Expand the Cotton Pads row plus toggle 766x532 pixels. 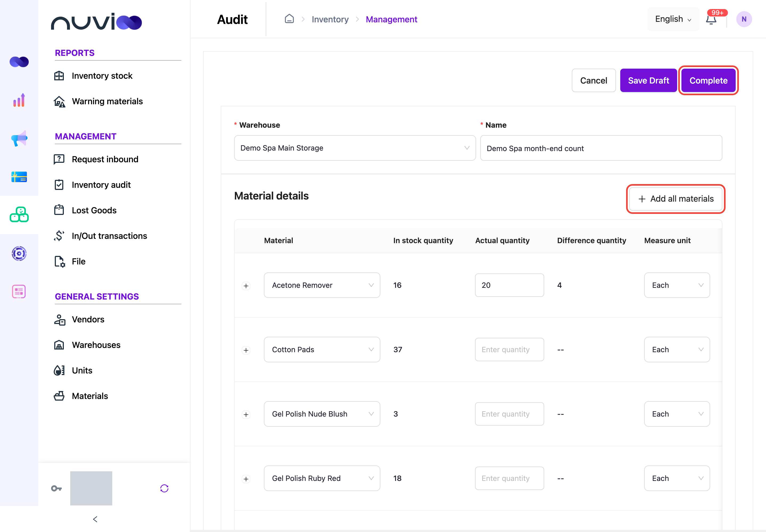coord(246,350)
